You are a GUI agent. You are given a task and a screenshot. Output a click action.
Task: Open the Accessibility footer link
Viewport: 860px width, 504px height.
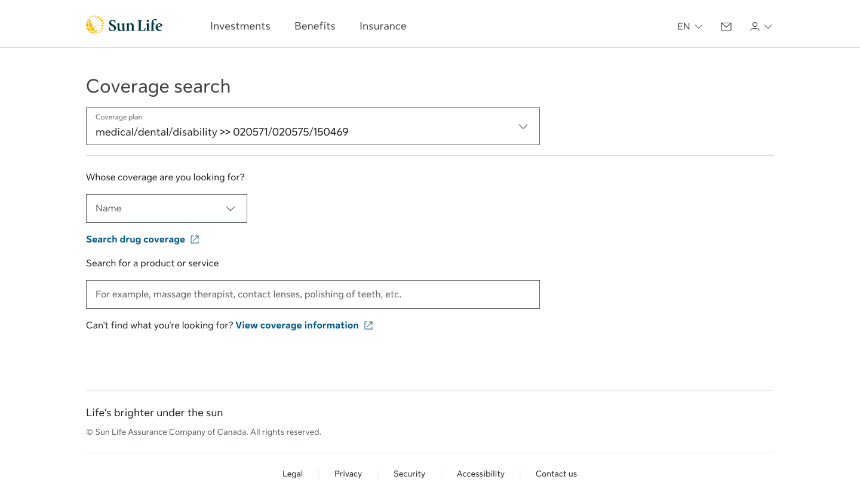(481, 474)
